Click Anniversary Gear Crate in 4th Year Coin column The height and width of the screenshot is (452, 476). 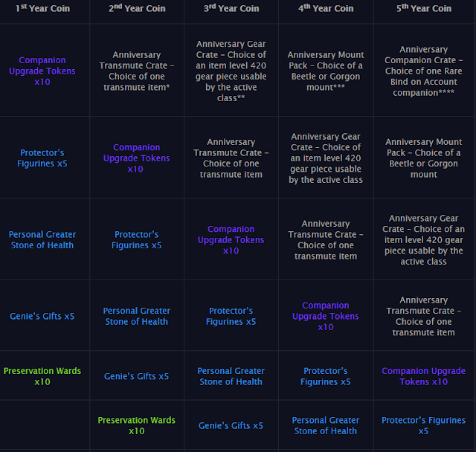326,158
